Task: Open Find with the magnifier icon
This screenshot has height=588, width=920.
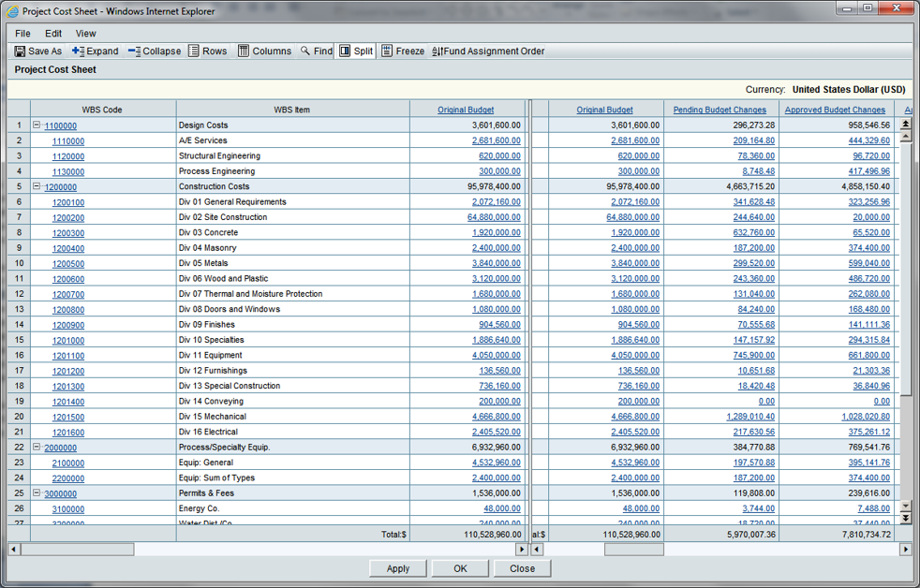Action: [317, 51]
